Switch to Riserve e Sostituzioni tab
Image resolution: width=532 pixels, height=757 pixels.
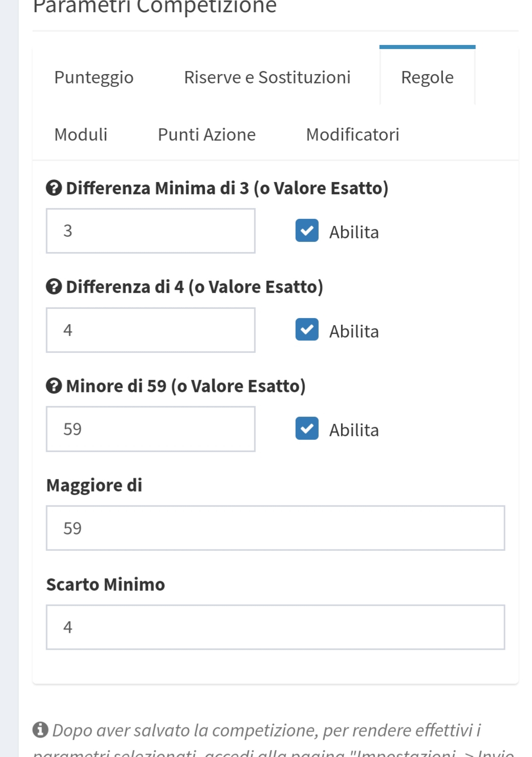(x=267, y=77)
